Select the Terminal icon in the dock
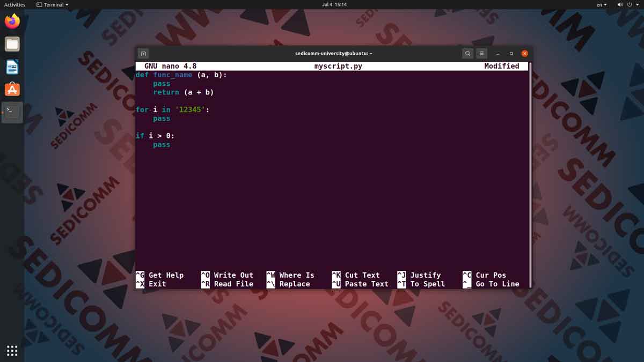Image resolution: width=644 pixels, height=362 pixels. 12,112
